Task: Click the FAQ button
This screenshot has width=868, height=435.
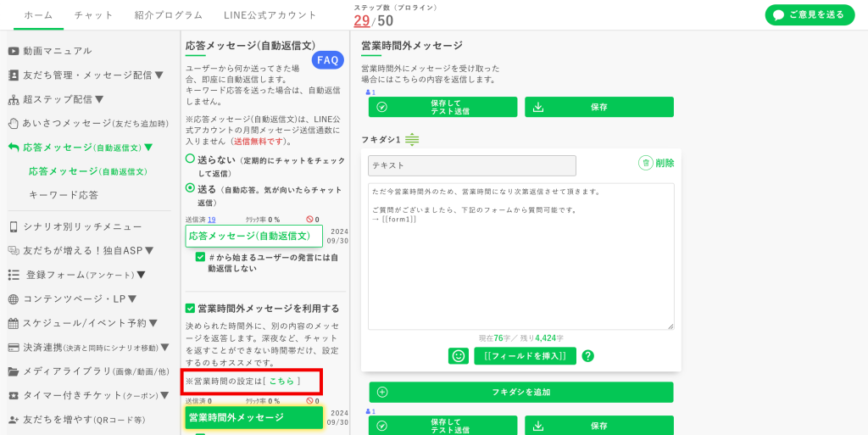Action: (328, 60)
